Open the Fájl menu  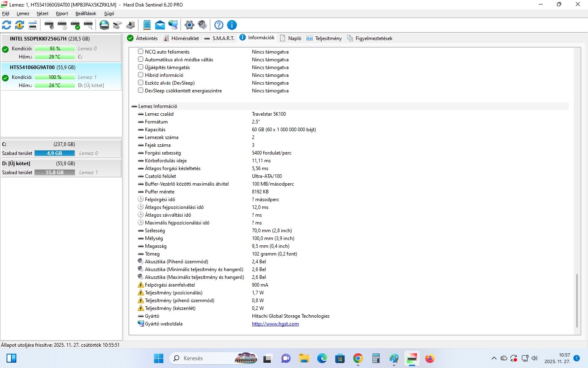click(6, 13)
